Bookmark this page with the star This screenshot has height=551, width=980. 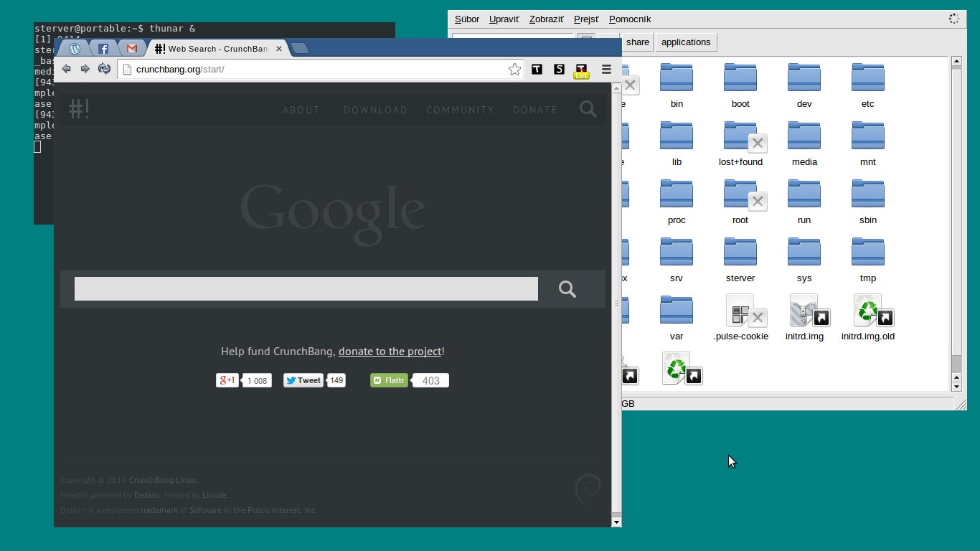(514, 69)
